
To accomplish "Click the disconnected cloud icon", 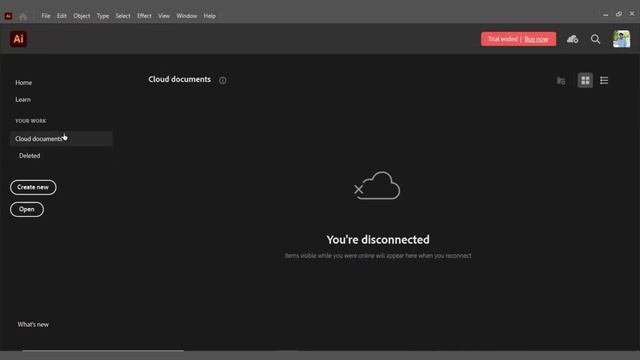I will 377,186.
